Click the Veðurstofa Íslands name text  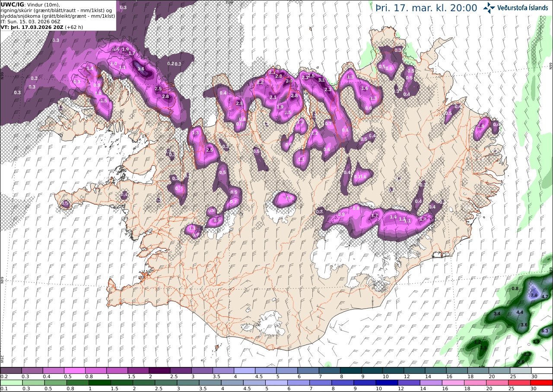pyautogui.click(x=523, y=8)
